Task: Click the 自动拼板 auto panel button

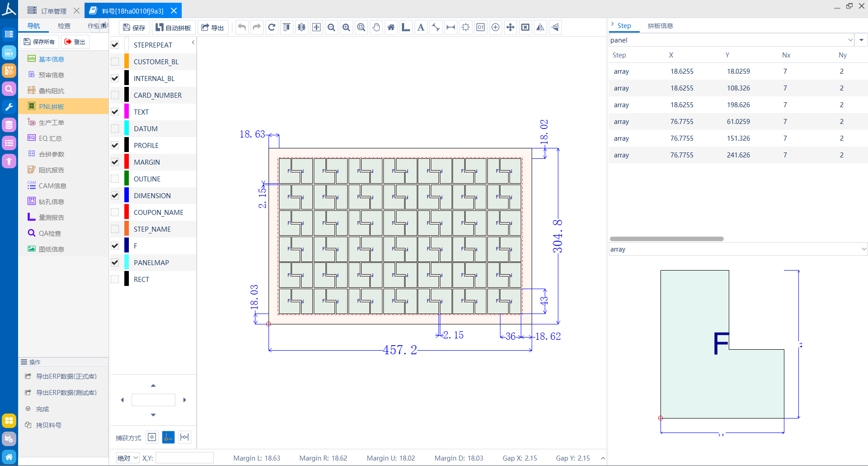Action: pyautogui.click(x=174, y=28)
